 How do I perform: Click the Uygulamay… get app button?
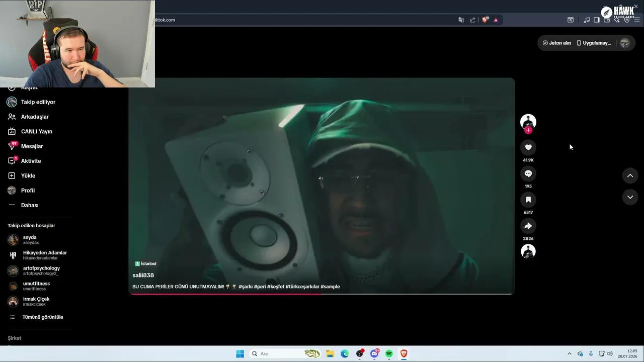[x=594, y=43]
